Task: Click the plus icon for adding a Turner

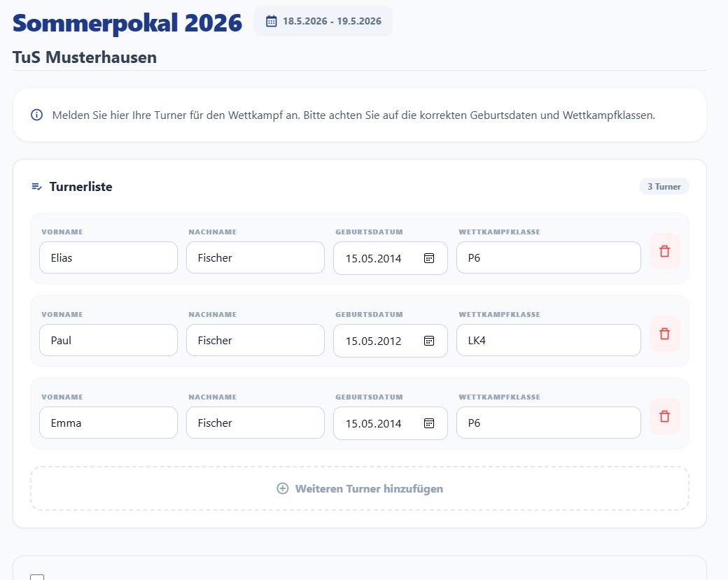Action: [282, 488]
